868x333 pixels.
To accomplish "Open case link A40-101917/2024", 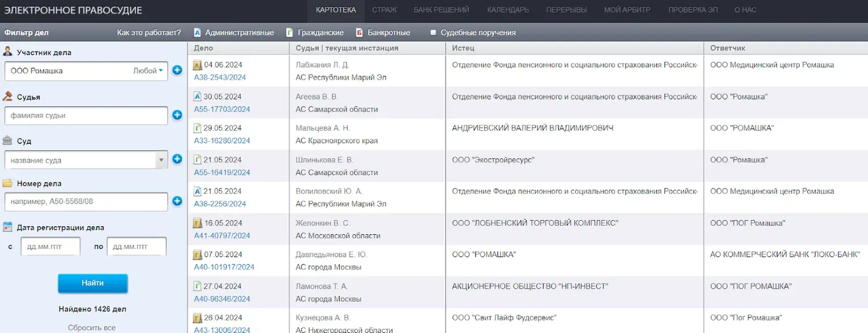I will tap(224, 267).
